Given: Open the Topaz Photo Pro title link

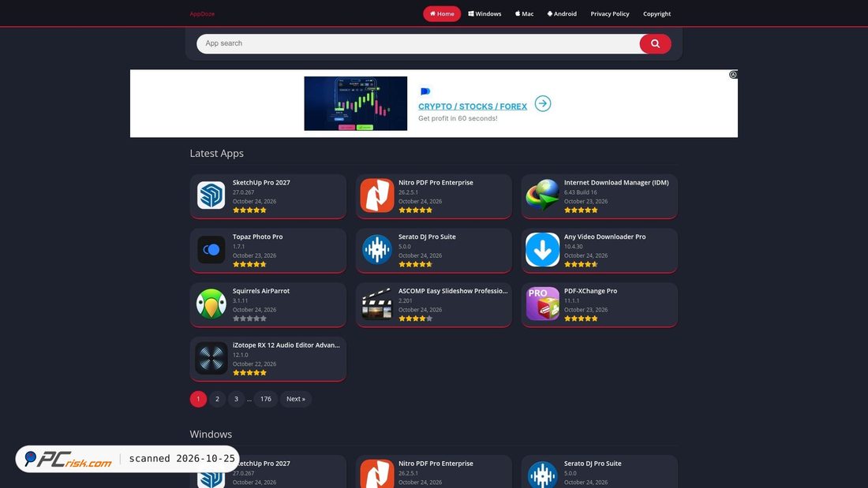Looking at the screenshot, I should coord(257,237).
